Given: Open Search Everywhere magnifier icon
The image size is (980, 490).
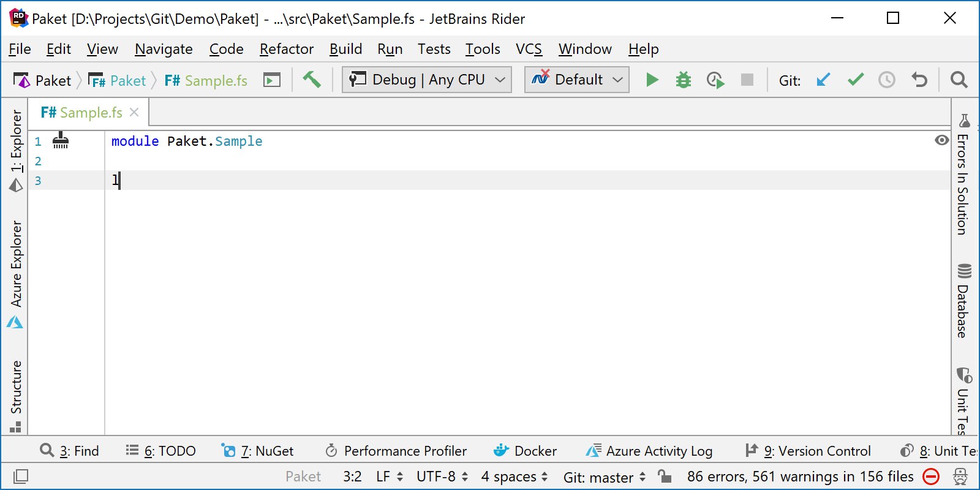Looking at the screenshot, I should click(x=959, y=80).
